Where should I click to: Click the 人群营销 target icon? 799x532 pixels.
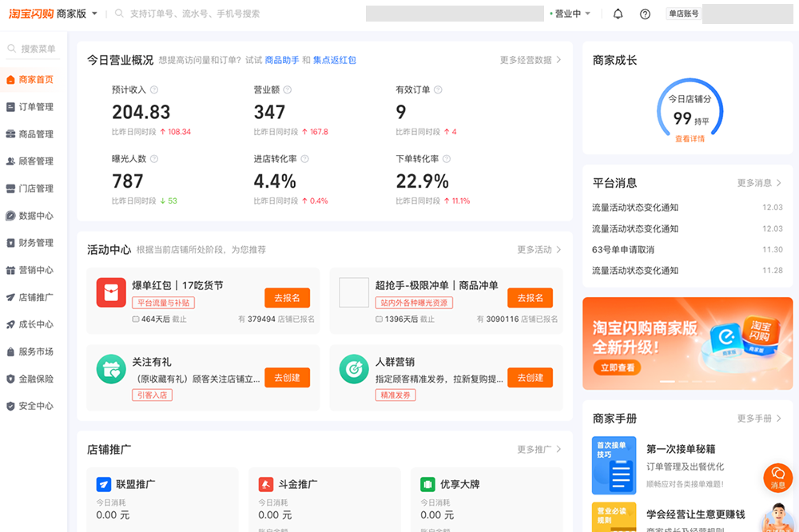tap(353, 369)
